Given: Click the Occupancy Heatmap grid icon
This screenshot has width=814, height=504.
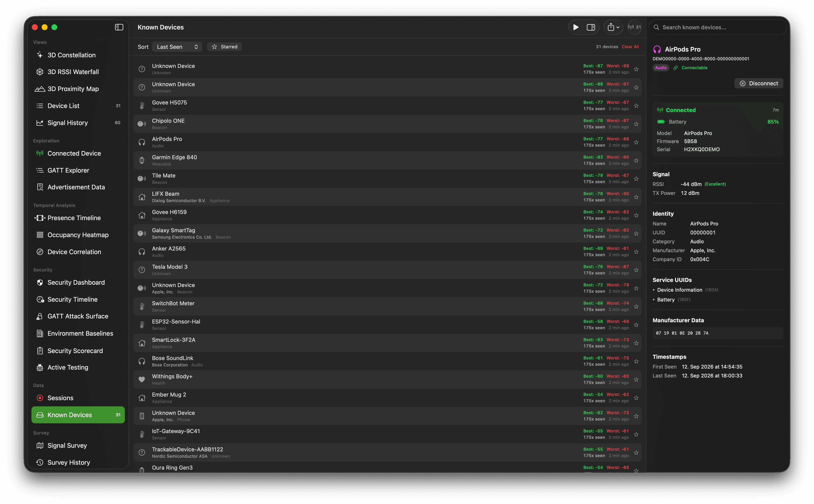Looking at the screenshot, I should (x=40, y=235).
